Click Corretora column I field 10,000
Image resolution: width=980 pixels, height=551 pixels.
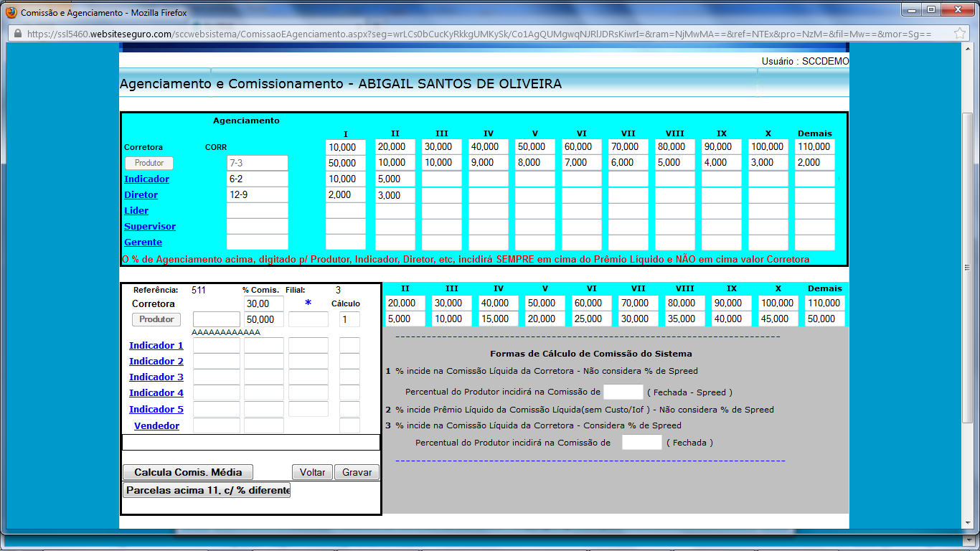[x=346, y=146]
